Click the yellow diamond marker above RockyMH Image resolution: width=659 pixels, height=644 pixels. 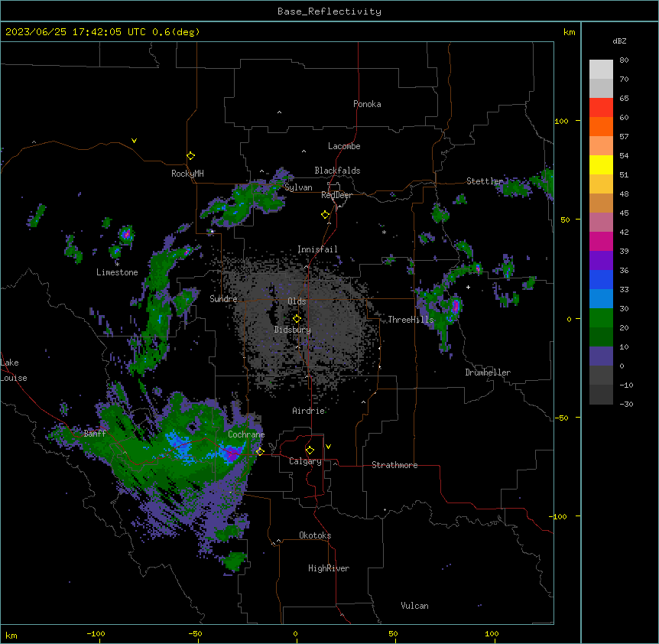tap(191, 156)
